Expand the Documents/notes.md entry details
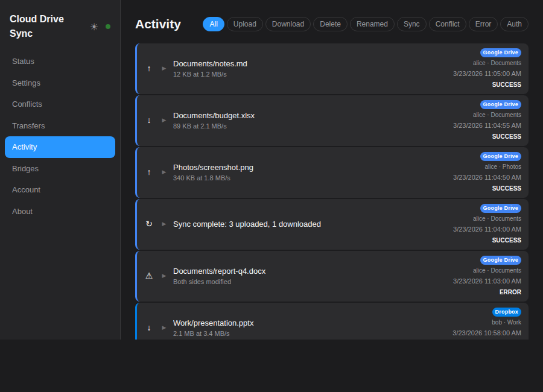This screenshot has height=392, width=543. click(164, 69)
